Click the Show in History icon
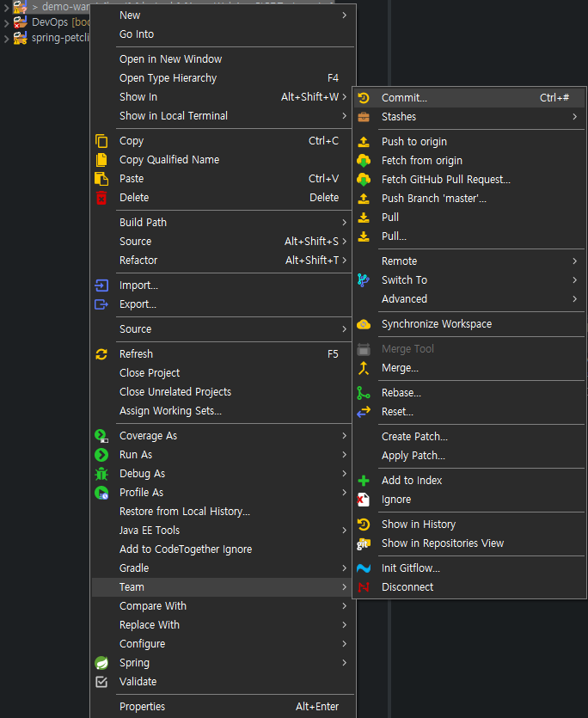The image size is (588, 718). coord(364,525)
